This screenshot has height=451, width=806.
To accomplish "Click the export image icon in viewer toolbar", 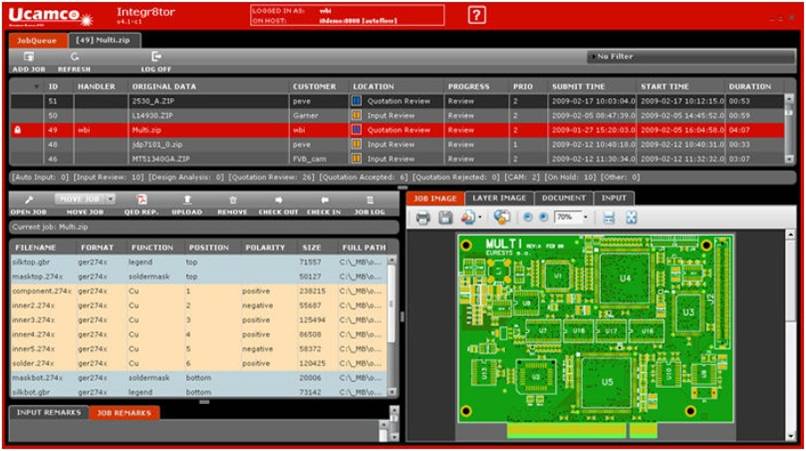I will [467, 218].
